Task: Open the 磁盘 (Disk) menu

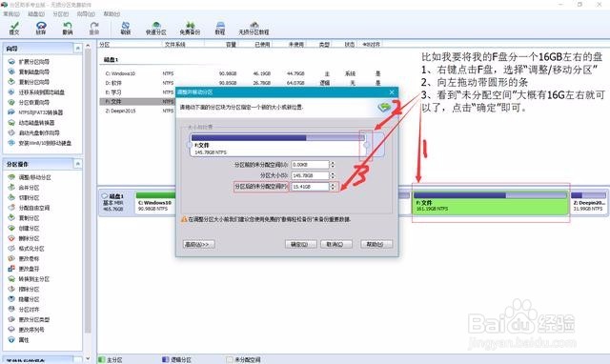Action: click(x=36, y=14)
